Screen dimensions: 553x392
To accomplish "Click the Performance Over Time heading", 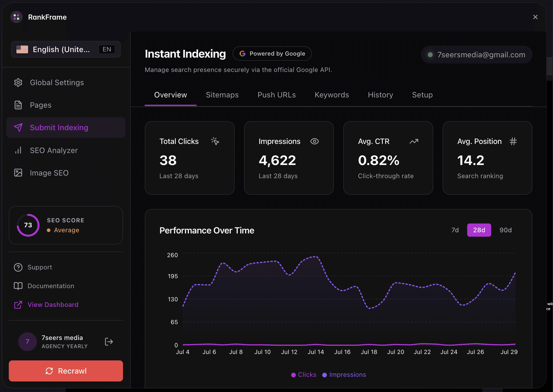I will point(207,231).
